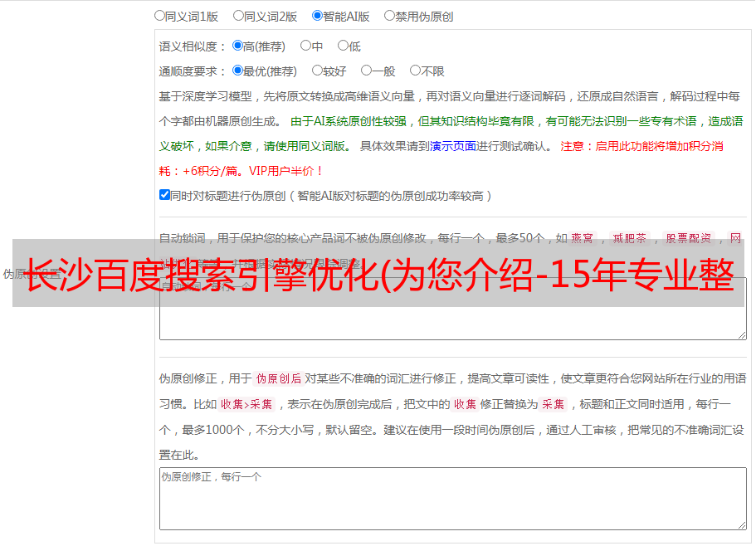
Task: Grab the resize handle of 伪原创修正 textarea
Action: 742,525
